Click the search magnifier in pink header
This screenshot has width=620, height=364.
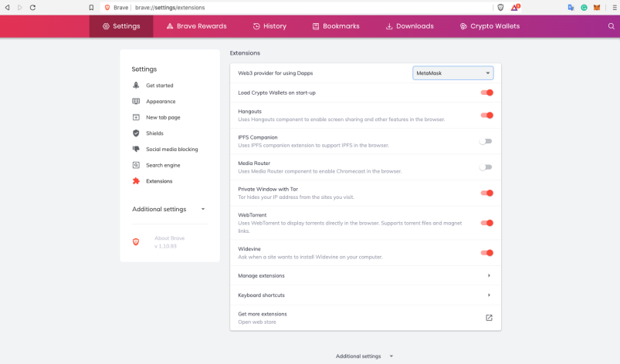tap(612, 26)
